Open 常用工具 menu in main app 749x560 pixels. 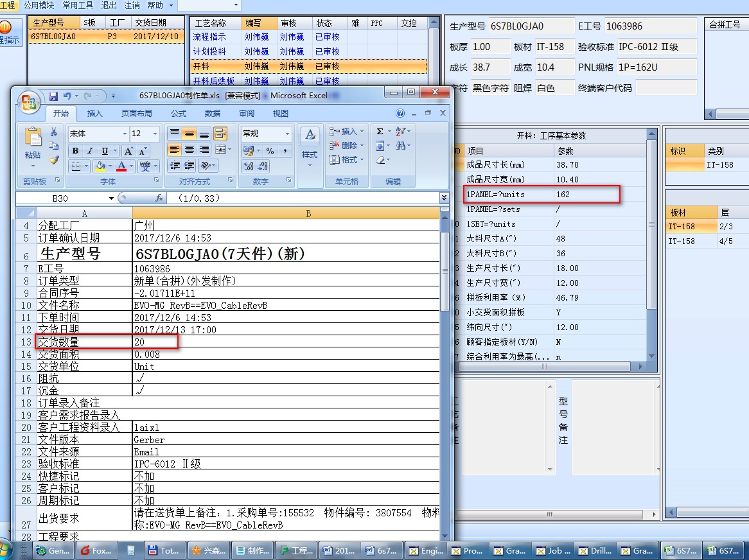(78, 5)
